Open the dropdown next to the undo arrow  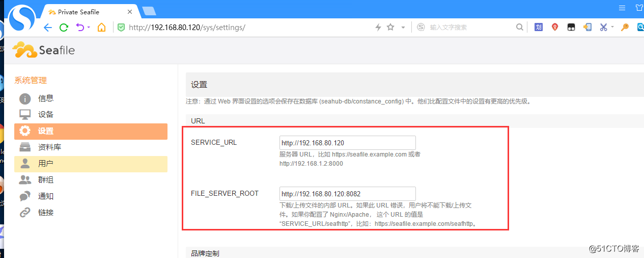89,28
